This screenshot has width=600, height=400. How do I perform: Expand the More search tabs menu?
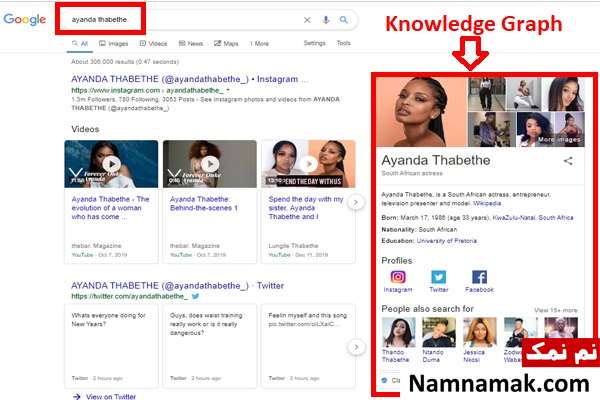(x=259, y=44)
